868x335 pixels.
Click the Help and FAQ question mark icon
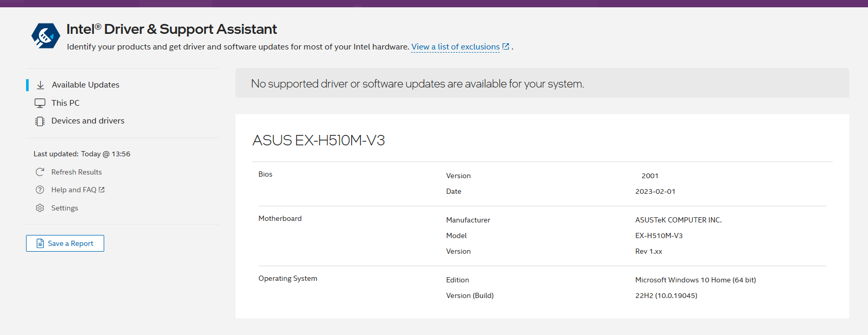click(x=40, y=190)
